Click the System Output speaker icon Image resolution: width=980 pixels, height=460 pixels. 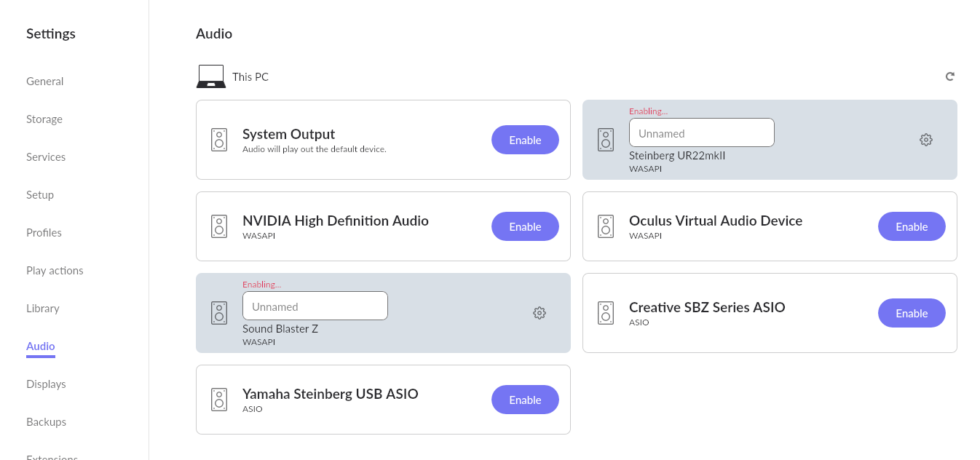click(219, 140)
